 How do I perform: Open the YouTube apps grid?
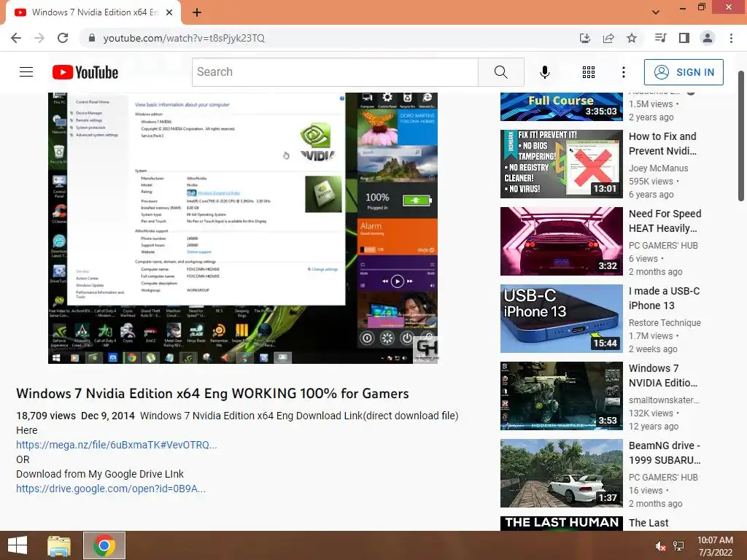[589, 72]
